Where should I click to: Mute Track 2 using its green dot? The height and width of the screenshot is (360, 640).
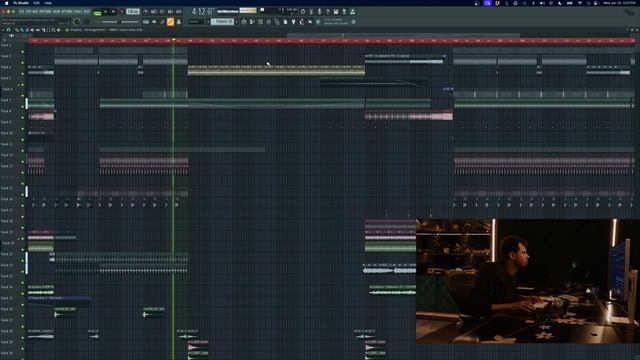tap(22, 52)
